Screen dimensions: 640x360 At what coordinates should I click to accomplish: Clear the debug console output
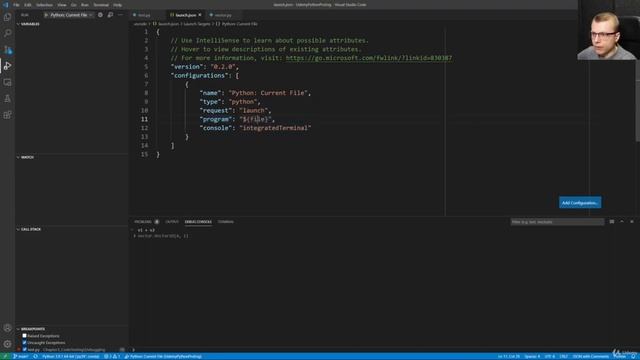[x=611, y=222]
